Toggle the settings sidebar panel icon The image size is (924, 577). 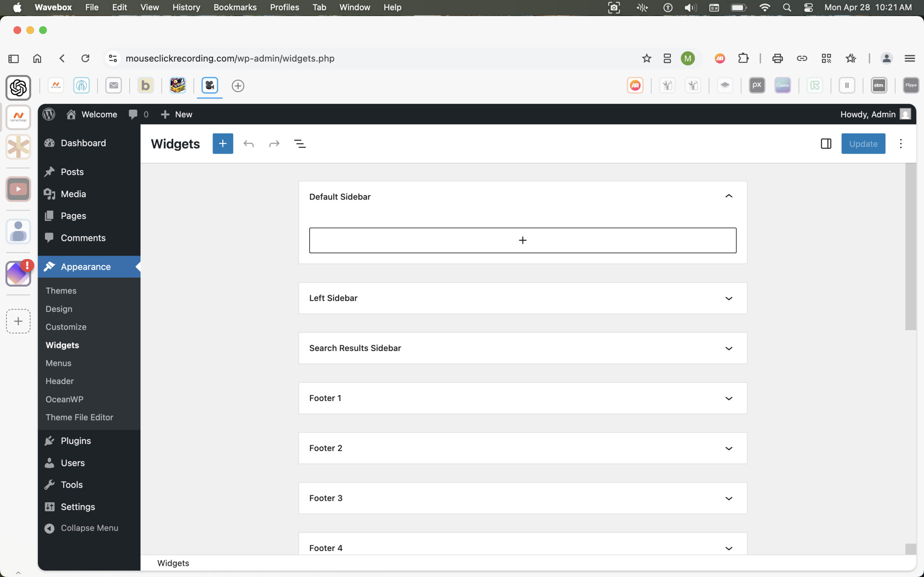pyautogui.click(x=826, y=144)
